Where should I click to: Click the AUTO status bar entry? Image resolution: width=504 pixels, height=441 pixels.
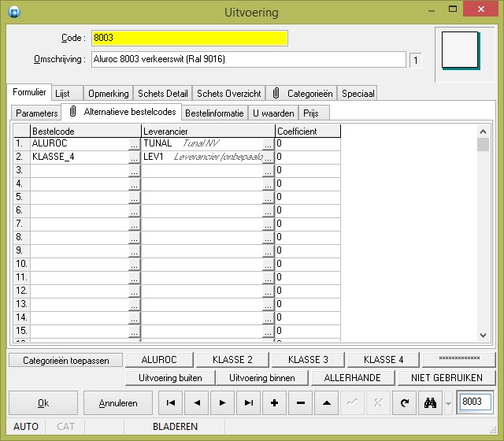click(26, 426)
